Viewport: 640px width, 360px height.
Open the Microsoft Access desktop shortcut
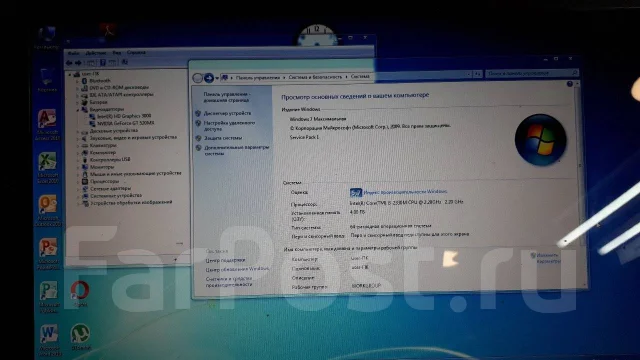pos(47,124)
